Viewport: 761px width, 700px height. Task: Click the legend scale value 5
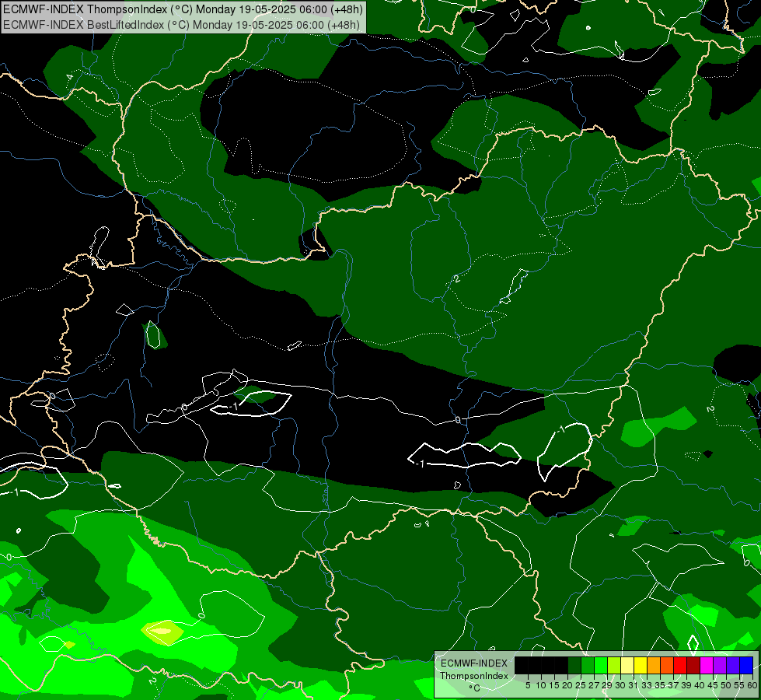(528, 685)
